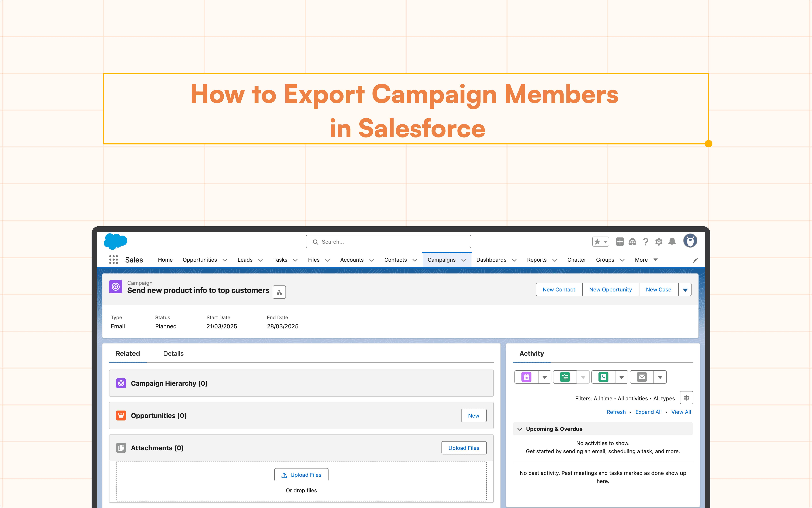Image resolution: width=812 pixels, height=508 pixels.
Task: Expand the Accounts nav dropdown
Action: [x=371, y=260]
